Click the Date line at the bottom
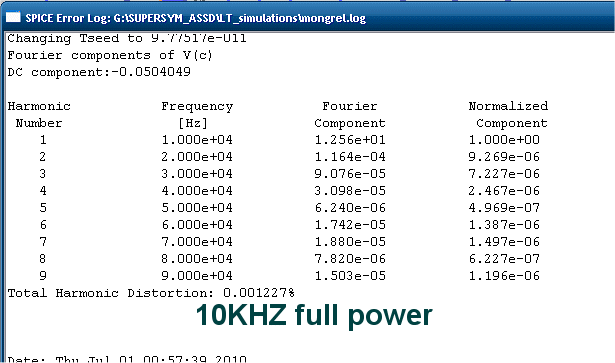Viewport: 615px width, 363px height. (127, 359)
